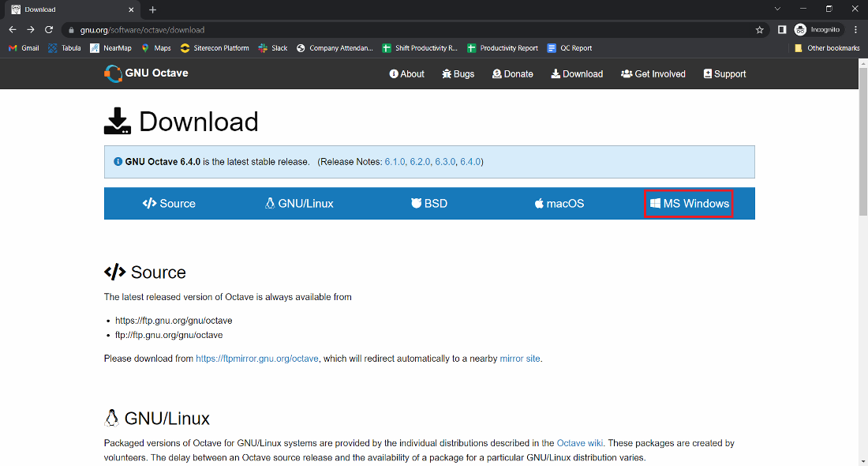The width and height of the screenshot is (868, 466).
Task: Select the BSD tab
Action: click(429, 203)
